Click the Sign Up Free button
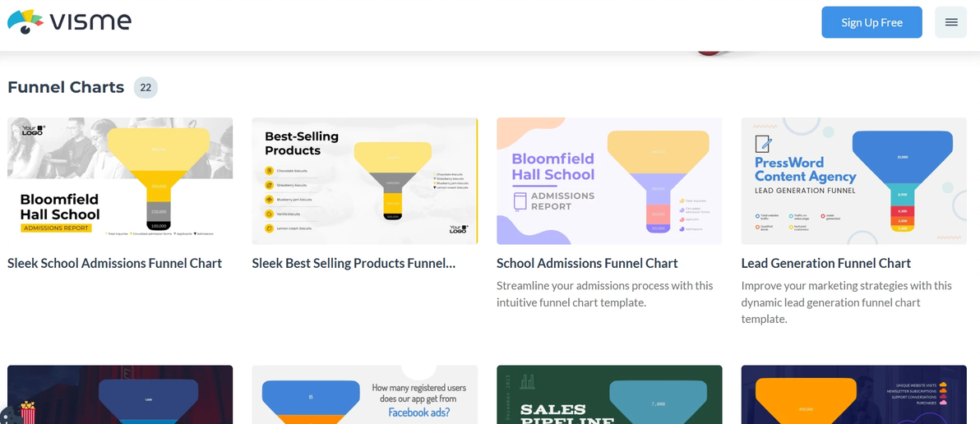 871,22
